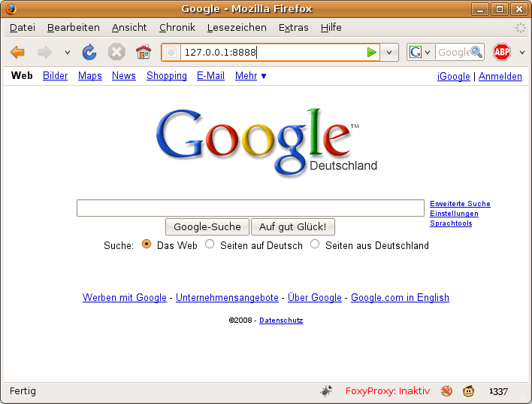Open the Chronik menu
The height and width of the screenshot is (404, 532).
tap(177, 28)
